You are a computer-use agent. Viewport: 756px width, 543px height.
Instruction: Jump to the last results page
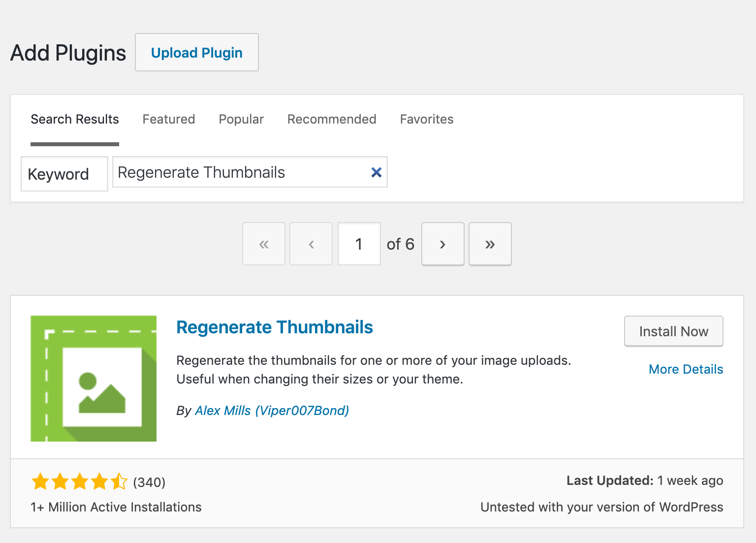click(x=490, y=244)
